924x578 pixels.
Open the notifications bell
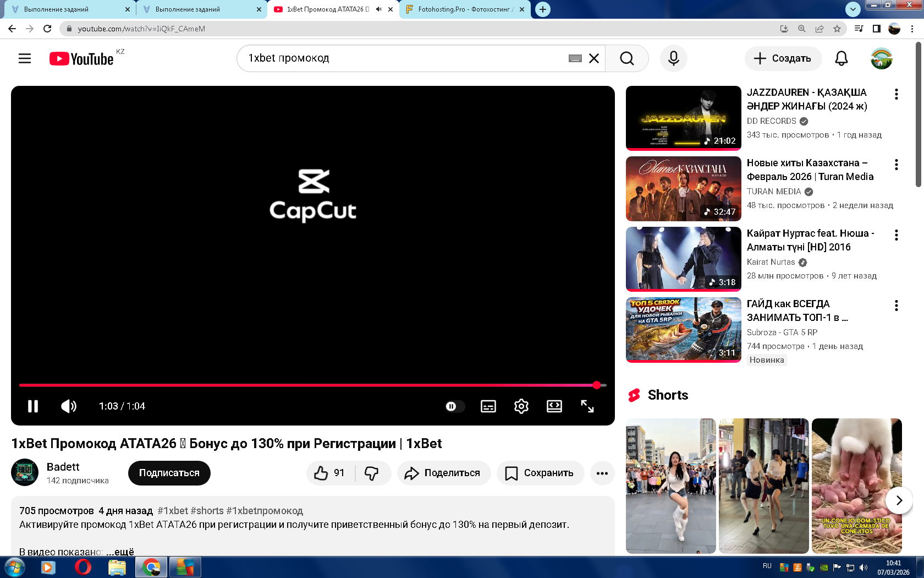click(842, 58)
